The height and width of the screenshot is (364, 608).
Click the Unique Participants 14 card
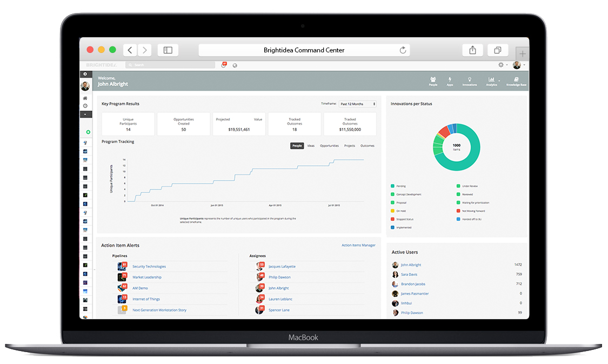[x=128, y=124]
